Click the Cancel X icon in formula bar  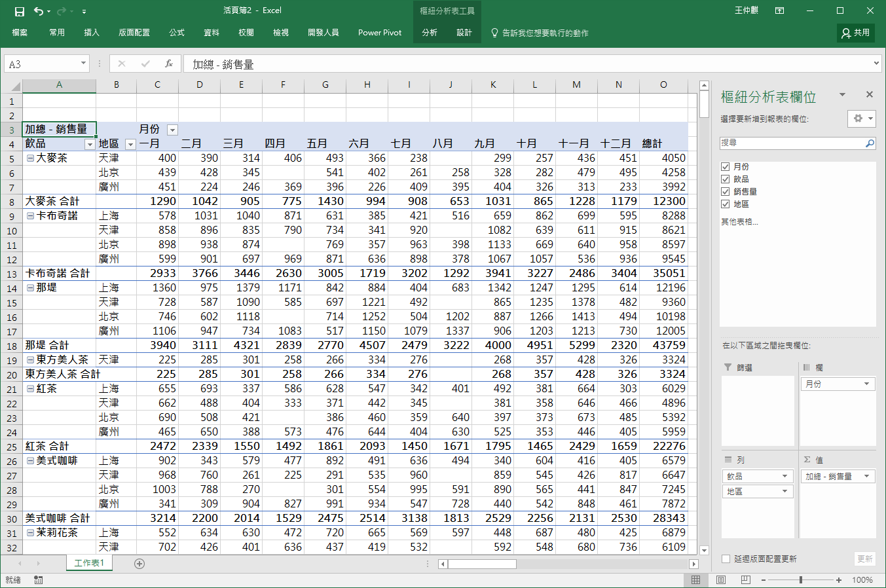tap(122, 64)
